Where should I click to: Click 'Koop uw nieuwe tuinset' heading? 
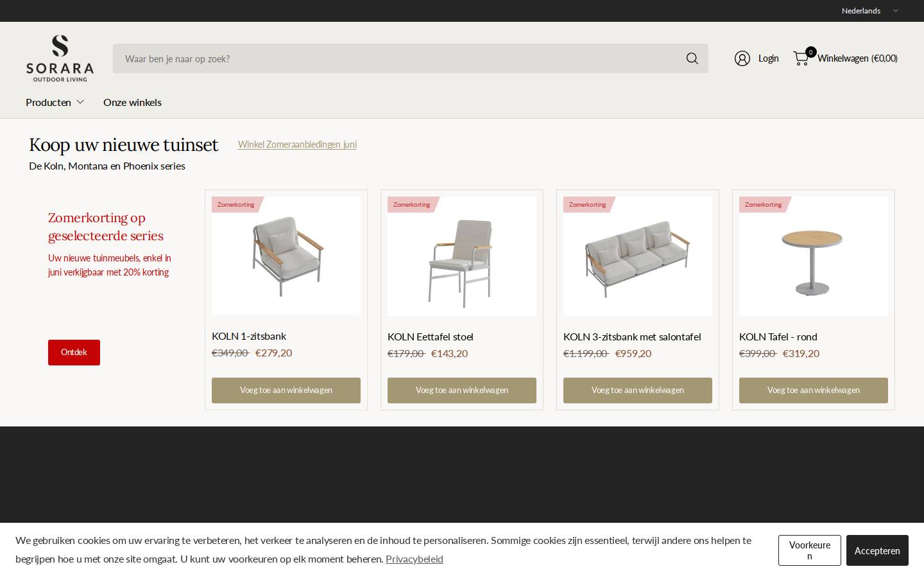(124, 144)
